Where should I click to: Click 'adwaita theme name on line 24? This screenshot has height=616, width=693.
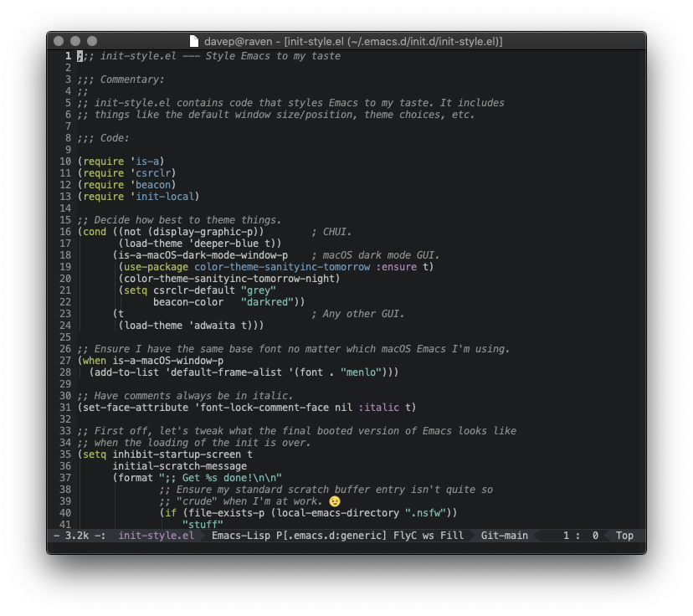212,326
